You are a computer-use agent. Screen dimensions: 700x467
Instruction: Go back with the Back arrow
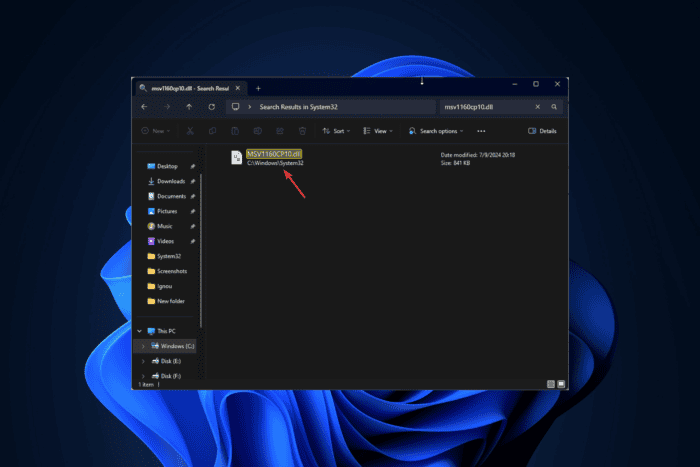144,107
